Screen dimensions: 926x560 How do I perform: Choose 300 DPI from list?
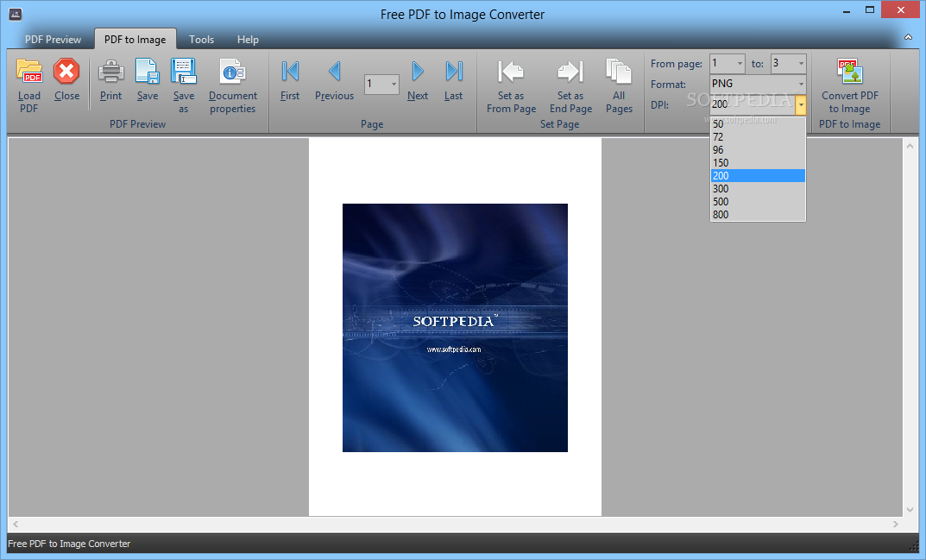click(758, 189)
